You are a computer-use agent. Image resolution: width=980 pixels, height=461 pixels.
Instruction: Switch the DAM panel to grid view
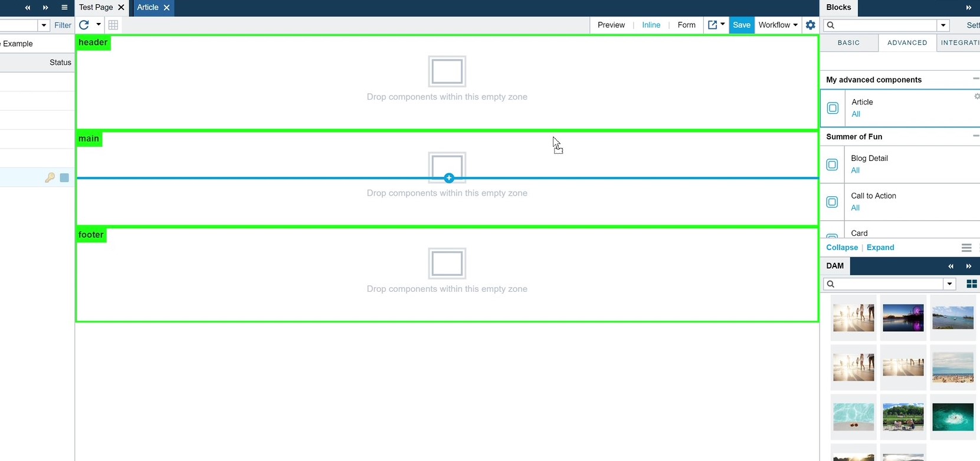pos(972,284)
